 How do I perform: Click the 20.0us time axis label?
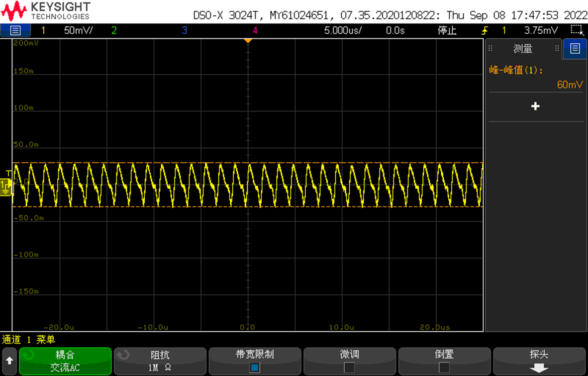pyautogui.click(x=435, y=327)
